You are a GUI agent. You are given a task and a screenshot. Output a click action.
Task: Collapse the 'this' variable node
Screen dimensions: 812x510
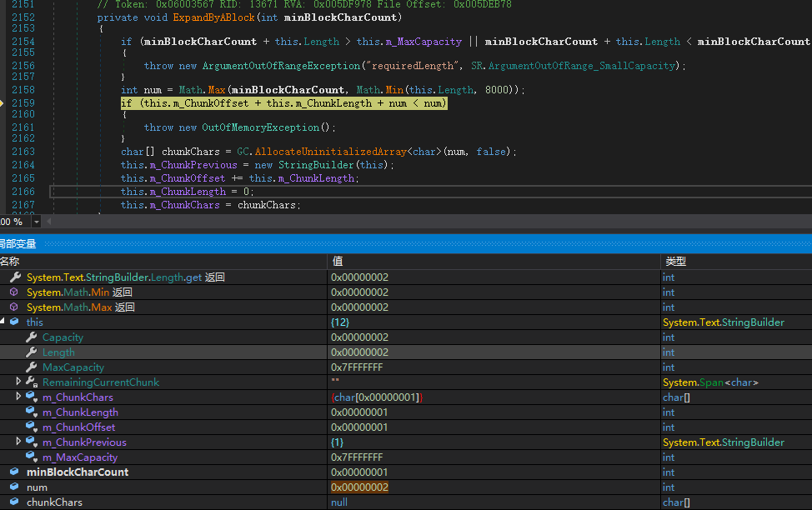pyautogui.click(x=3, y=322)
